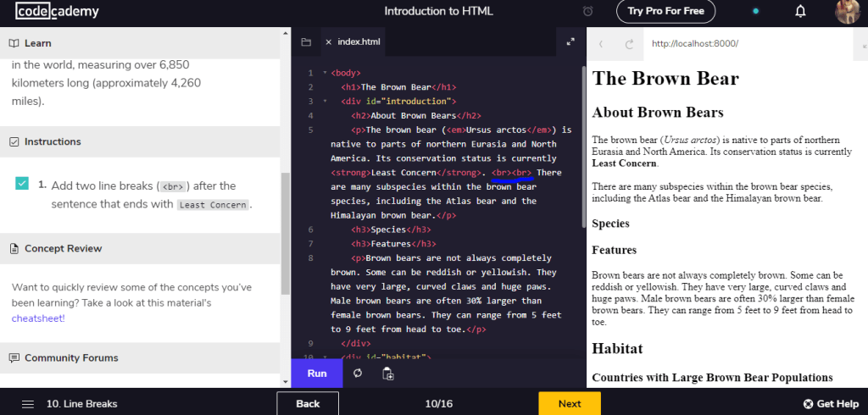Open the cheatsheet link

click(x=38, y=318)
